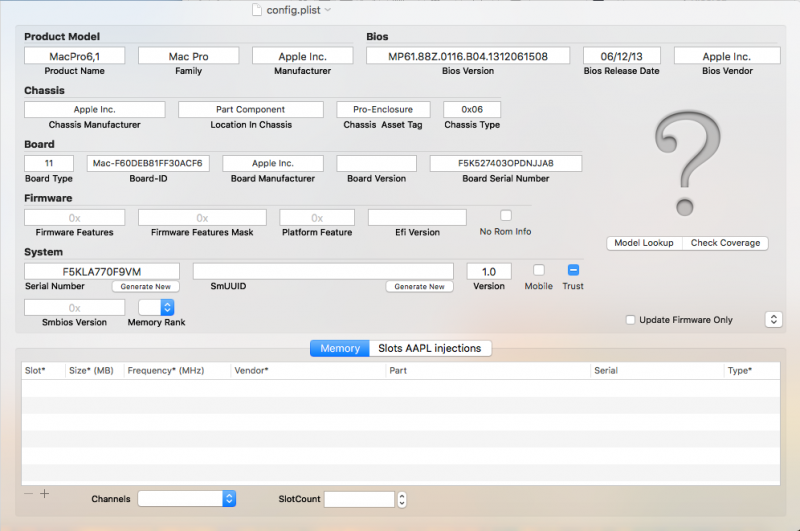Screen dimensions: 800x531
Task: Click the Firmware Features field
Action: (74, 217)
